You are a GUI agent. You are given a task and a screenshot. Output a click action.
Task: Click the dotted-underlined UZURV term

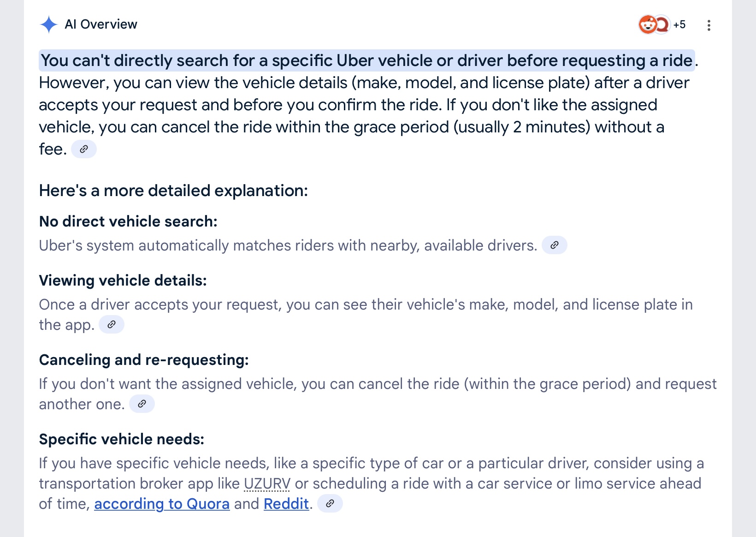pyautogui.click(x=267, y=483)
